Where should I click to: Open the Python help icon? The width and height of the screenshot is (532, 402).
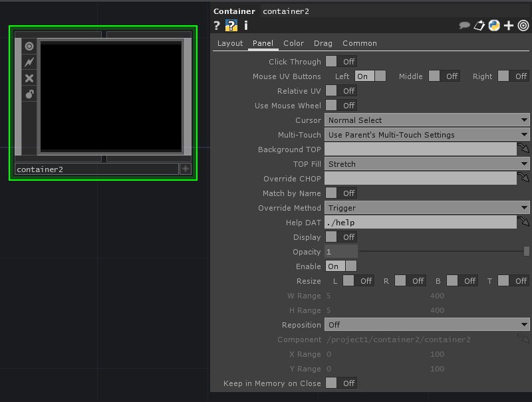(x=494, y=26)
